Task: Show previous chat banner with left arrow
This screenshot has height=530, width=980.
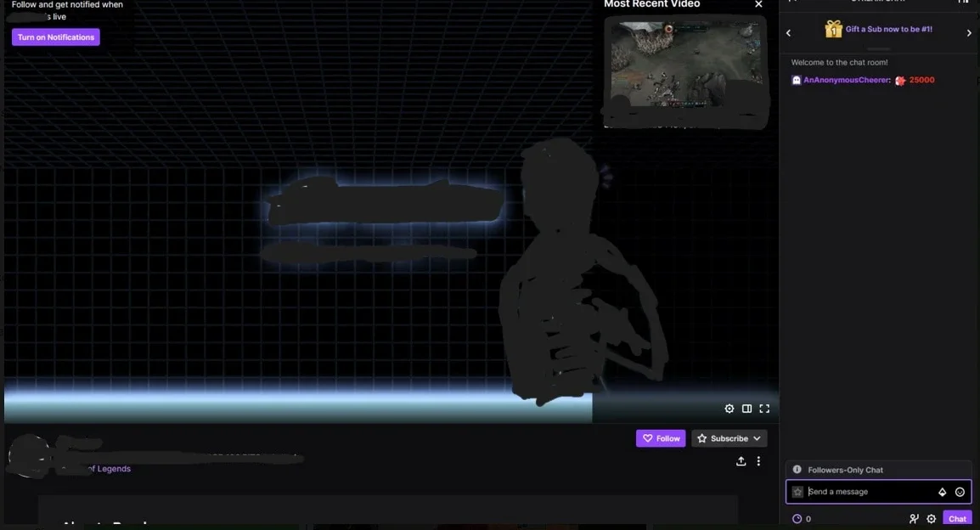Action: click(788, 32)
